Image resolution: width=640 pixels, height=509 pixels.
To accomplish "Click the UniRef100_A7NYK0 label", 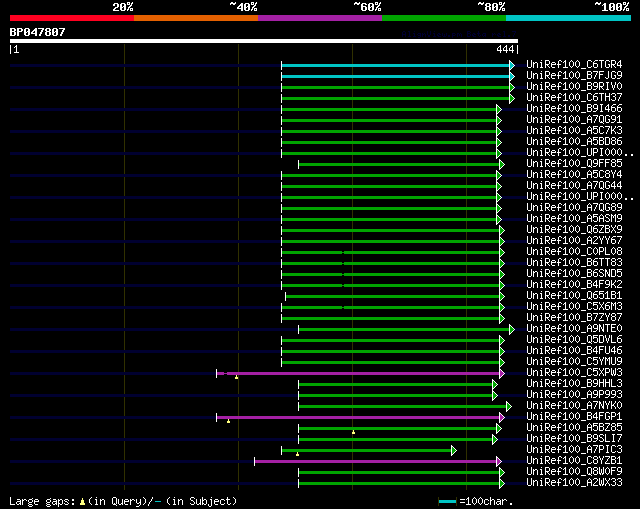I will tap(574, 406).
